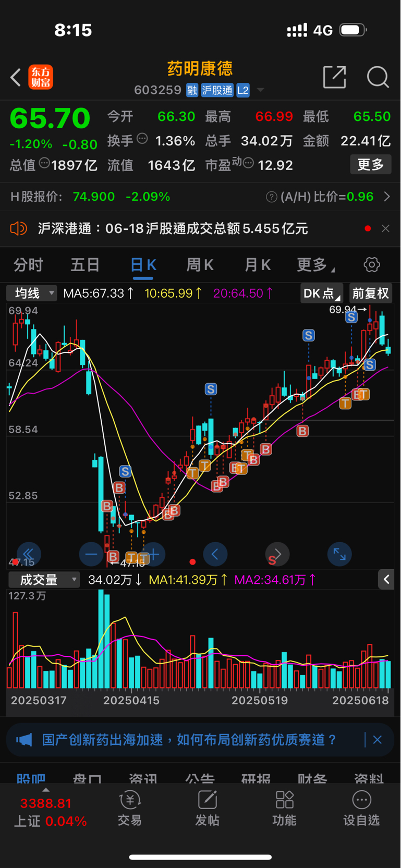This screenshot has height=868, width=401.
Task: Switch to 分时 chart tab
Action: pyautogui.click(x=28, y=265)
